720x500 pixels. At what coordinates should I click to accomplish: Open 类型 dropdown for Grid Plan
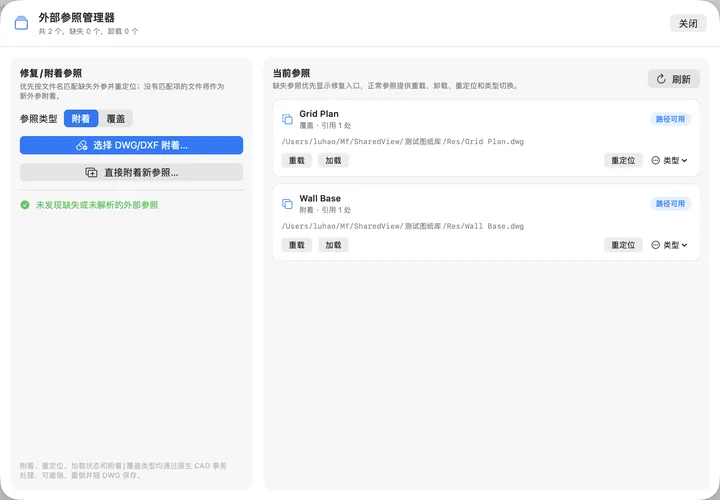pyautogui.click(x=669, y=160)
